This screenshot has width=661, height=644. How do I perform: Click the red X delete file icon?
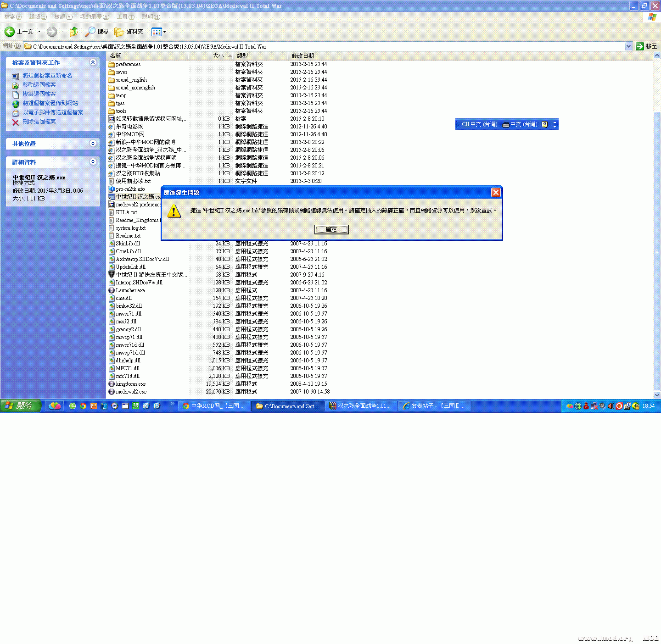[x=16, y=122]
